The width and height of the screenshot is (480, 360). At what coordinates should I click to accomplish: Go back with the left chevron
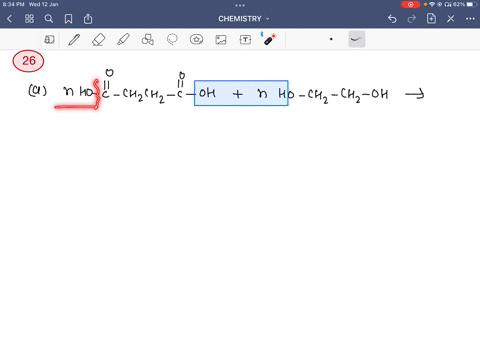9,19
